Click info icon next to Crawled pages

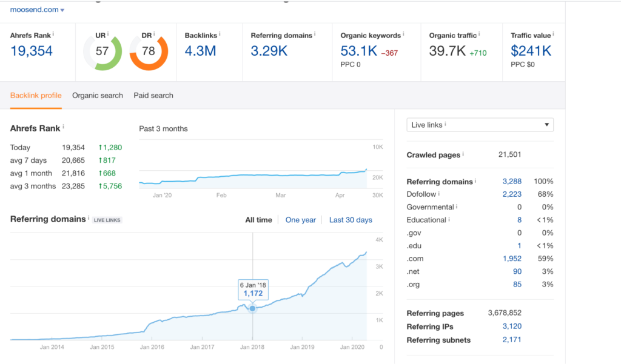click(x=463, y=154)
